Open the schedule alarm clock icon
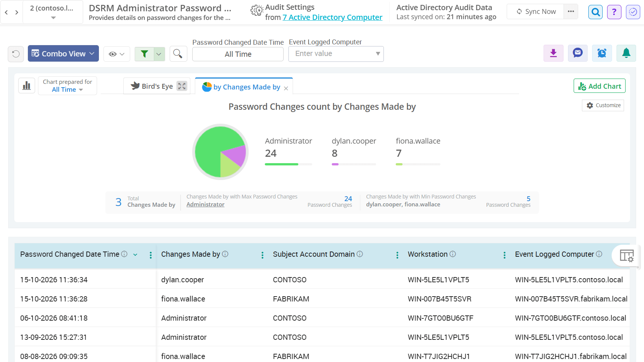The width and height of the screenshot is (644, 362). [x=602, y=53]
